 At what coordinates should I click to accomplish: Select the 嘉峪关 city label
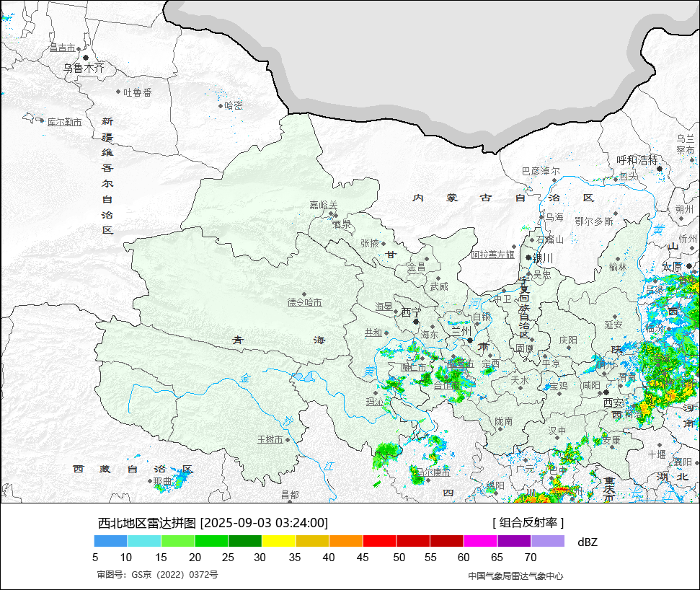pos(324,205)
